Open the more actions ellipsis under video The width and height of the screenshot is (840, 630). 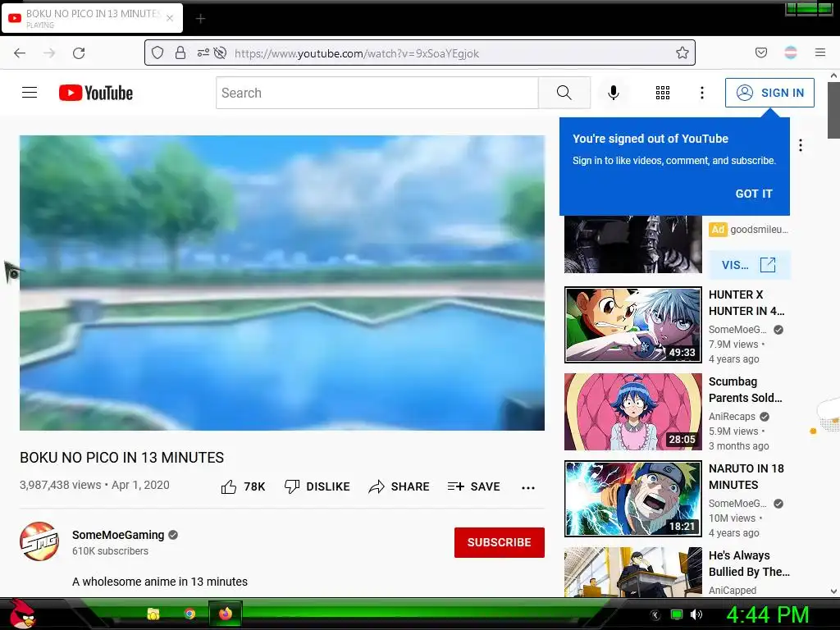click(528, 487)
